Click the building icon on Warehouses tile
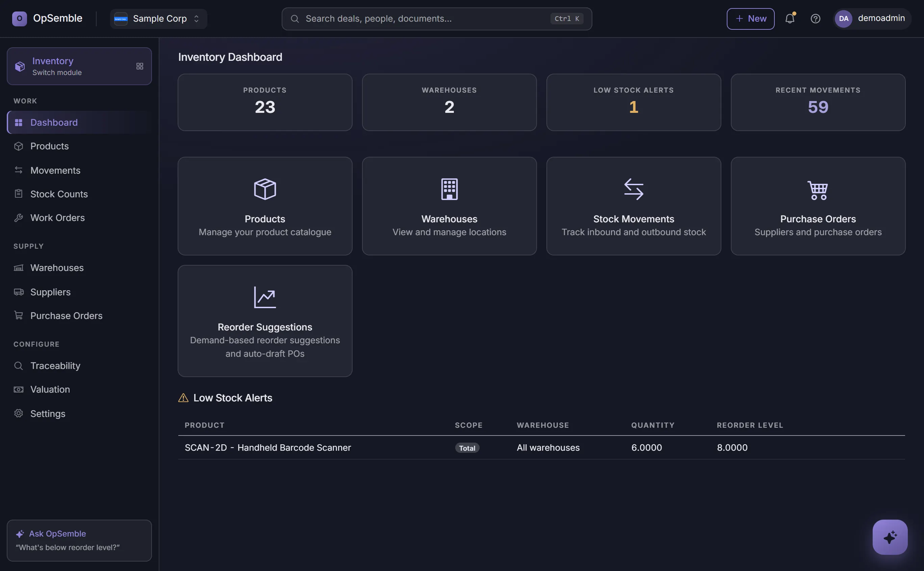The height and width of the screenshot is (571, 924). point(449,189)
